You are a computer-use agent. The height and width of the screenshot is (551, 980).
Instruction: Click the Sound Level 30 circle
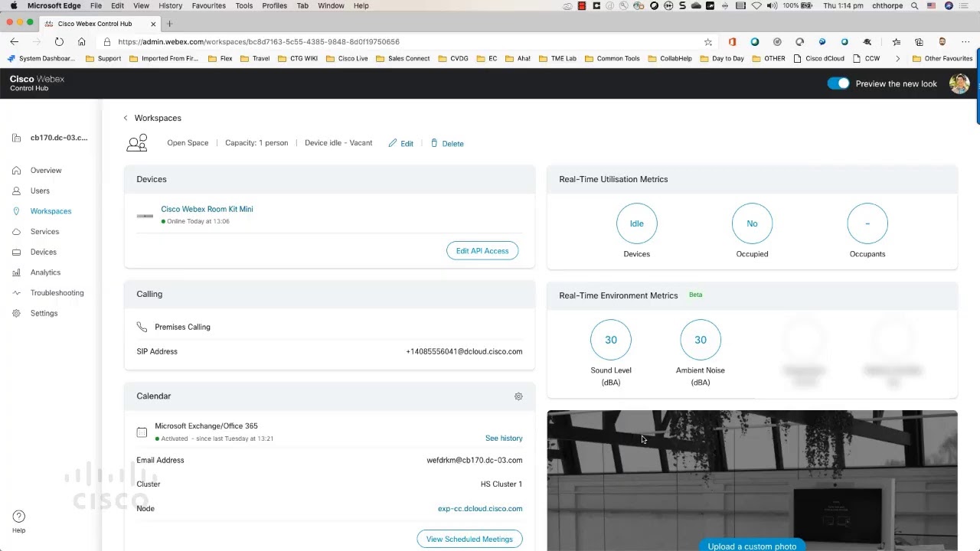tap(611, 340)
